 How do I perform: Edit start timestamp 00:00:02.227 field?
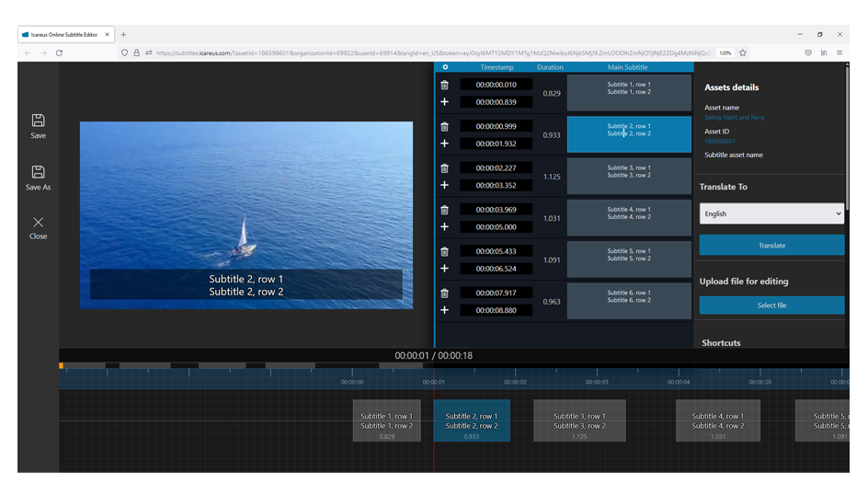tap(496, 168)
